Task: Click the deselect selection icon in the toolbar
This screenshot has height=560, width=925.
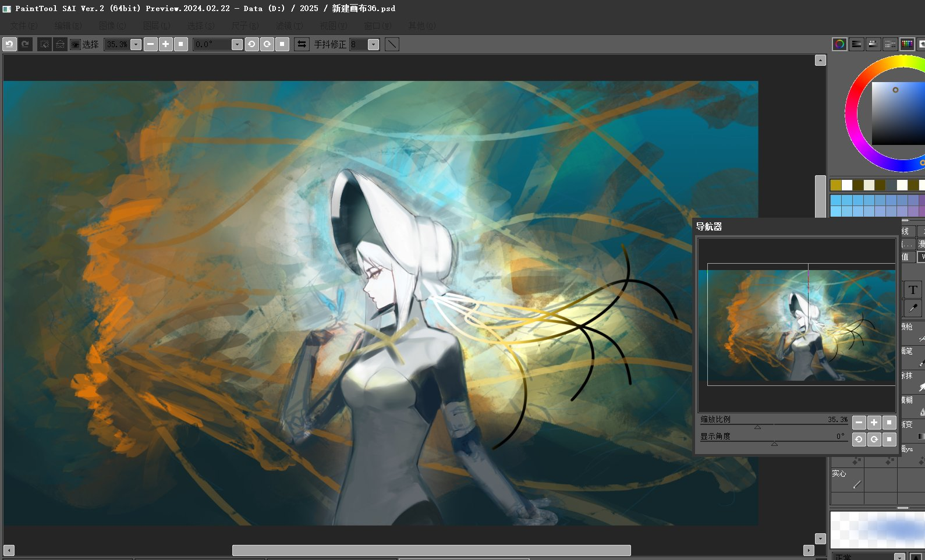Action: 44,44
